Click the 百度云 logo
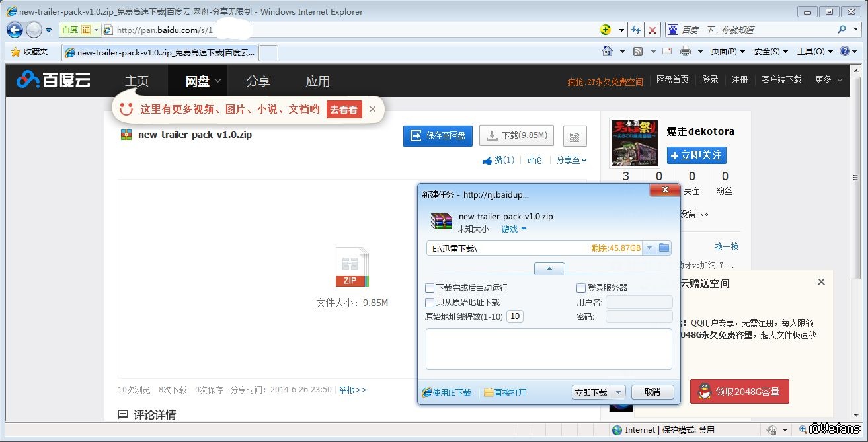The height and width of the screenshot is (442, 868). pos(54,80)
